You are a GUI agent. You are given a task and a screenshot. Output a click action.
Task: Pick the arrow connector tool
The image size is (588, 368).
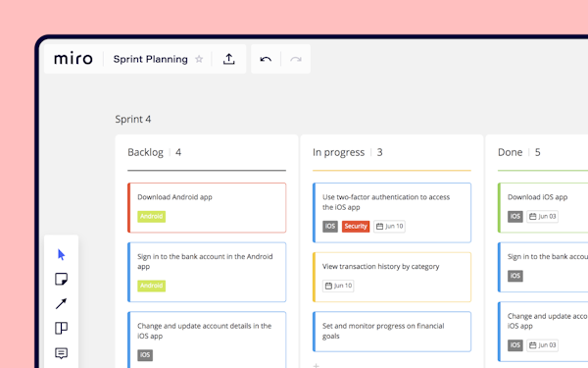(x=61, y=303)
